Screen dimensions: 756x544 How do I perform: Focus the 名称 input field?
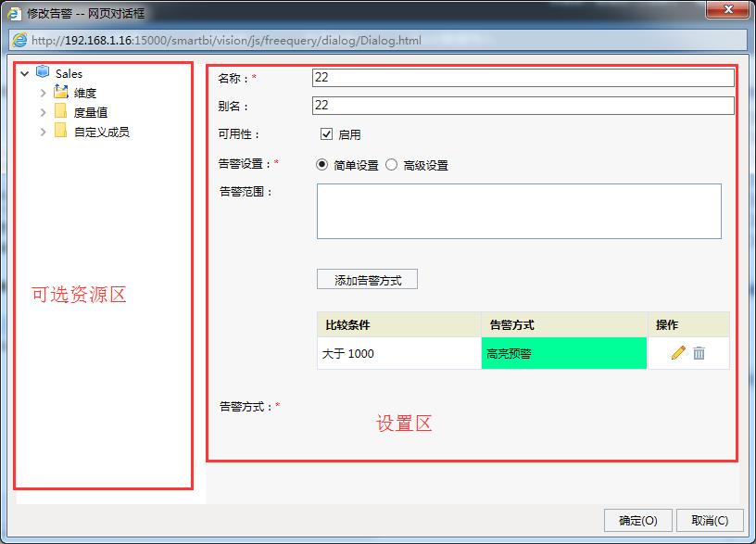pyautogui.click(x=523, y=78)
